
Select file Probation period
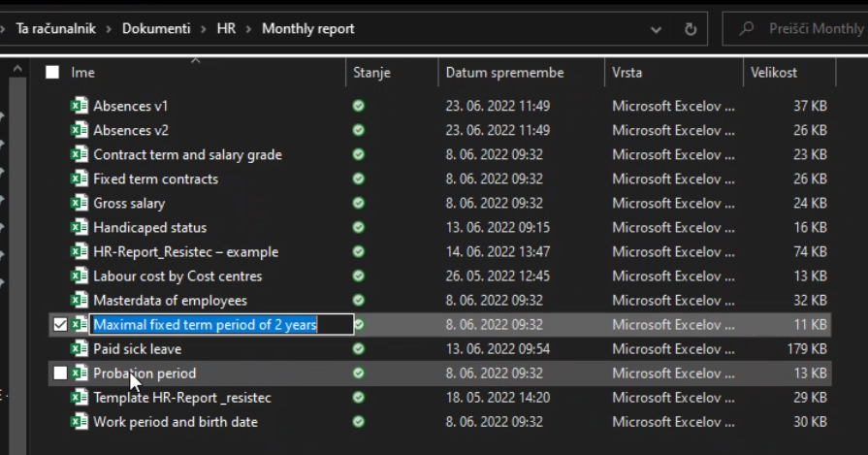point(145,374)
